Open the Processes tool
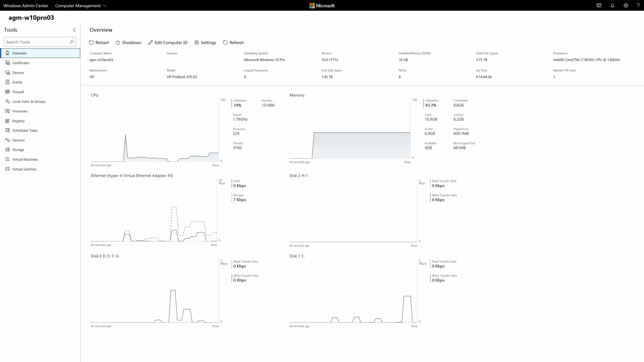This screenshot has height=362, width=644. pyautogui.click(x=20, y=111)
